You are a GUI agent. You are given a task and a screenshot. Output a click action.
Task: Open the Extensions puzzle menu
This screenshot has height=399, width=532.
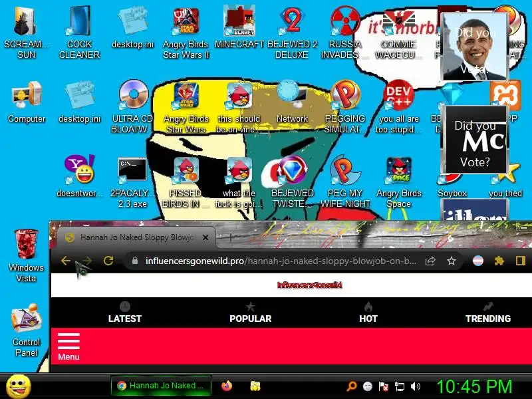[499, 261]
